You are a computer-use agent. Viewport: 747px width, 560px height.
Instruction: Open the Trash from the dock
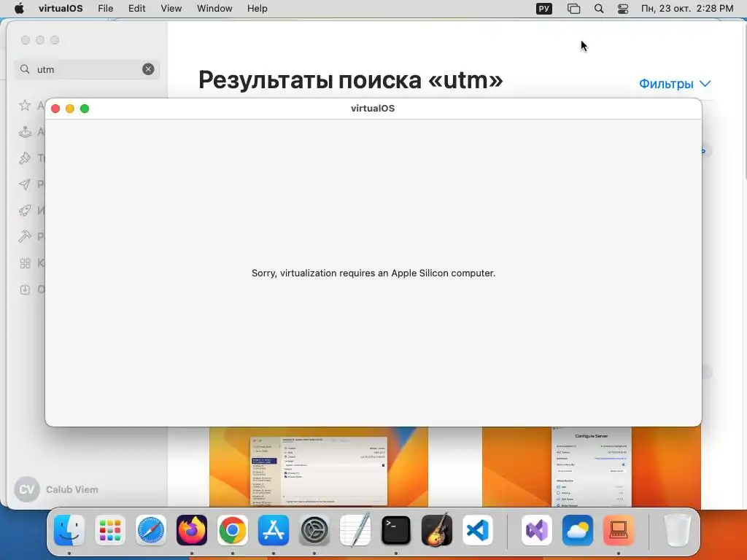(x=678, y=530)
